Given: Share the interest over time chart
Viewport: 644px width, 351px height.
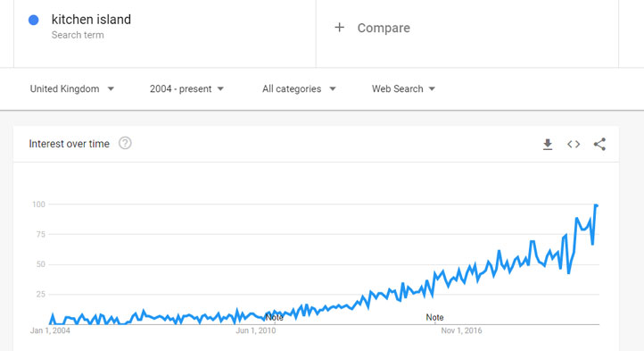Looking at the screenshot, I should 599,144.
